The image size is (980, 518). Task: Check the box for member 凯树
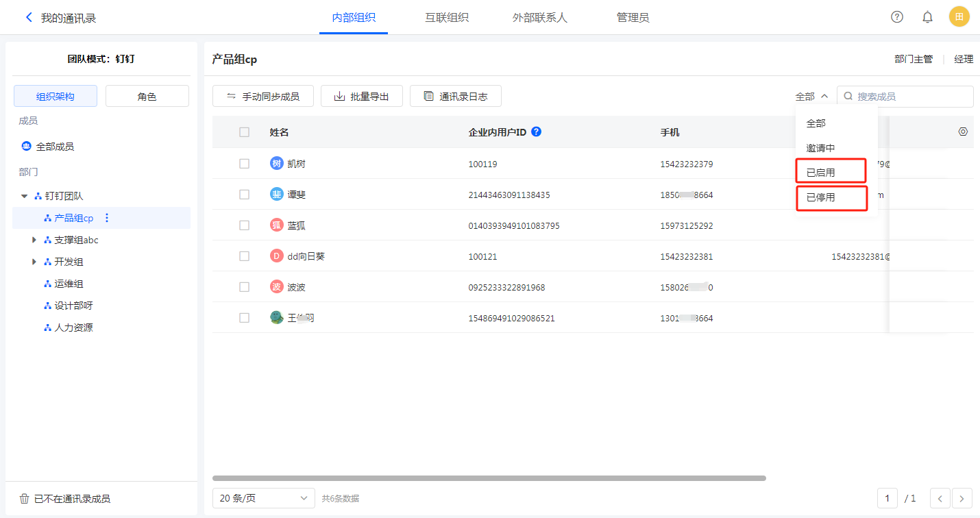244,164
